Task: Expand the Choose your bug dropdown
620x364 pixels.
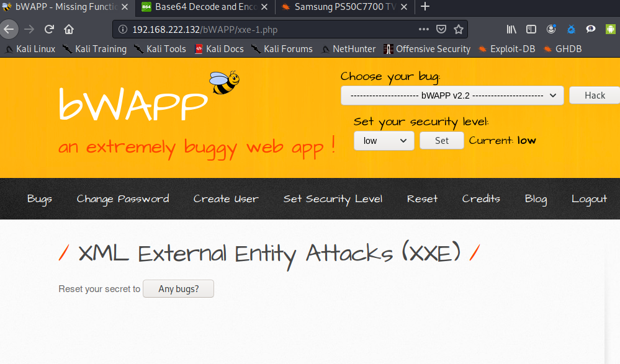Action: 452,95
